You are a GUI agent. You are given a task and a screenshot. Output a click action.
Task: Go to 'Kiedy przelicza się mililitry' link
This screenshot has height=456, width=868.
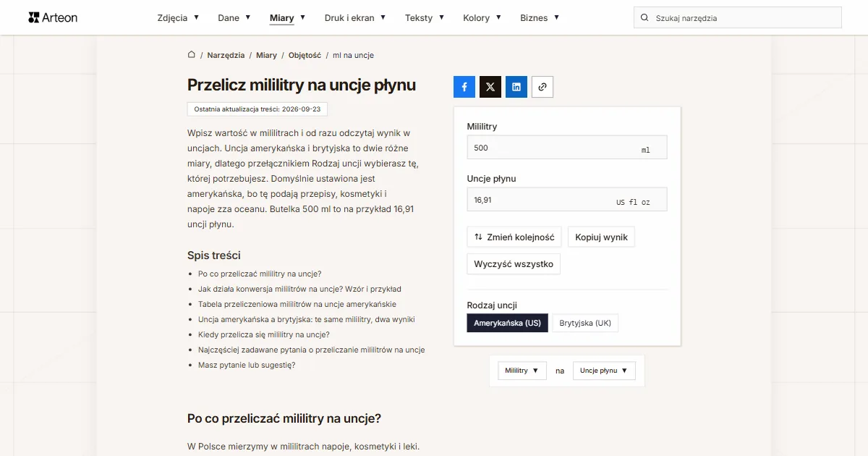pyautogui.click(x=264, y=334)
